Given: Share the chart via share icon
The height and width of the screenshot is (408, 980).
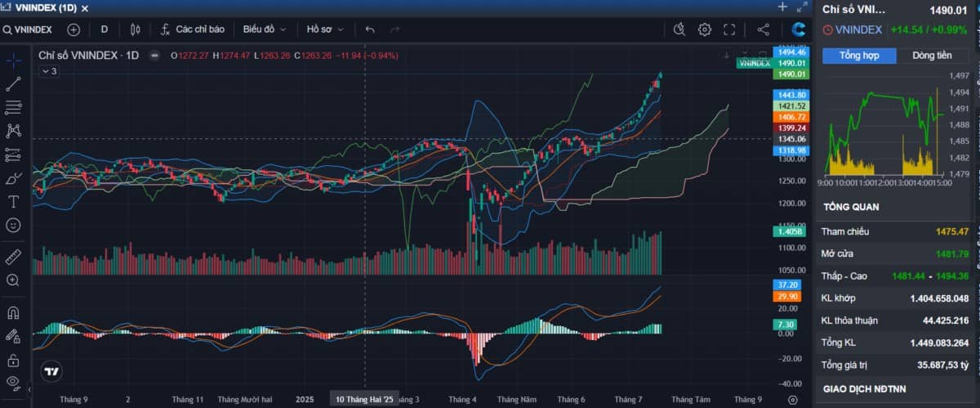Looking at the screenshot, I should (x=764, y=29).
